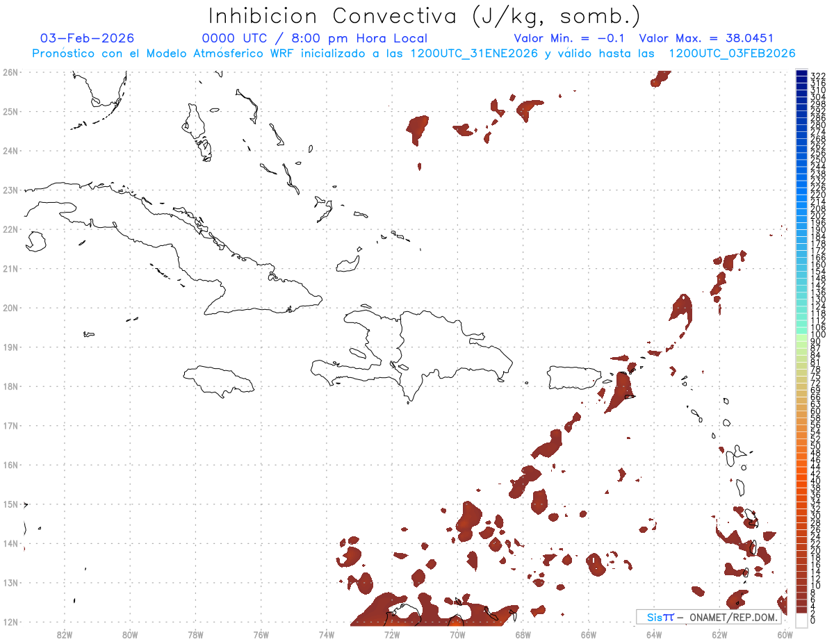Click the 24N latitude label
This screenshot has height=644, width=834.
point(10,151)
